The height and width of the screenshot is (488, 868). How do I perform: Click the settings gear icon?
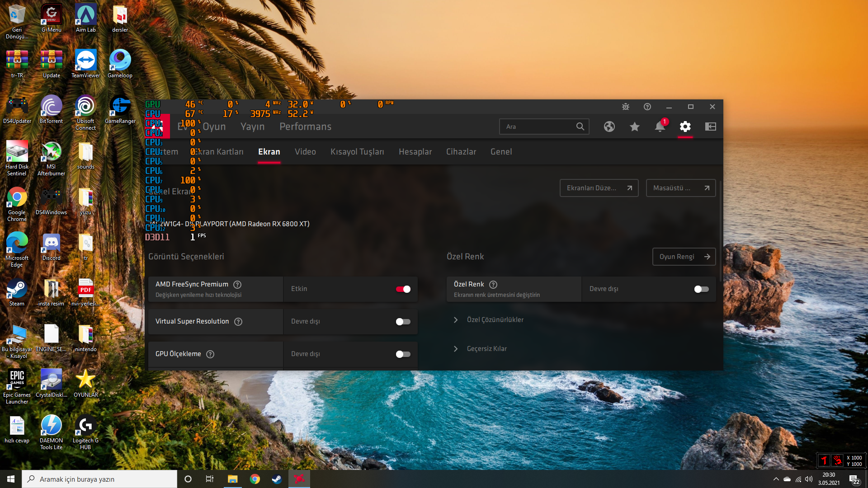click(685, 127)
